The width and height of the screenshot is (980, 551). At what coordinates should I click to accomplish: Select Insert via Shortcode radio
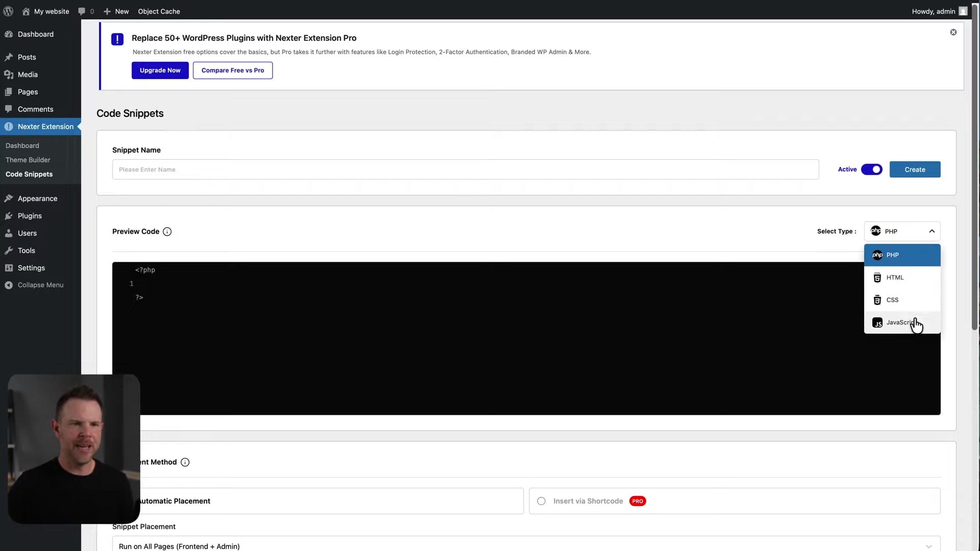click(x=541, y=501)
